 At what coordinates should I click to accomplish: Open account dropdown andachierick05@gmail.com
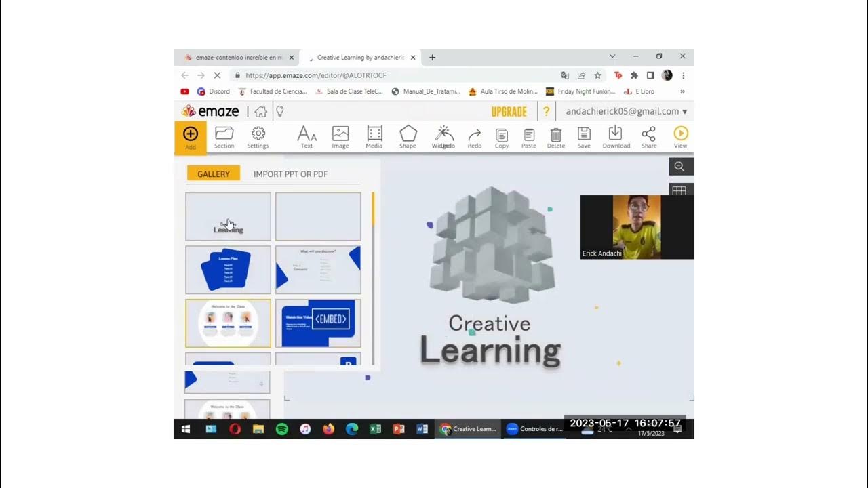tap(626, 111)
